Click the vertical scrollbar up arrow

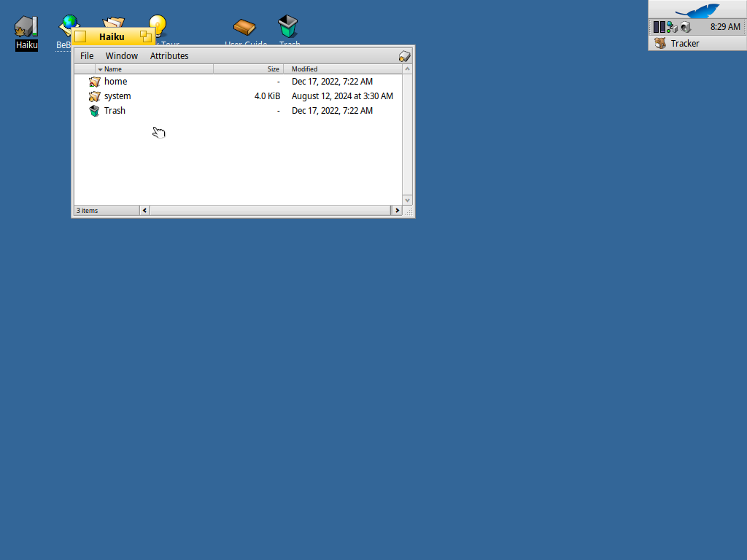tap(407, 69)
